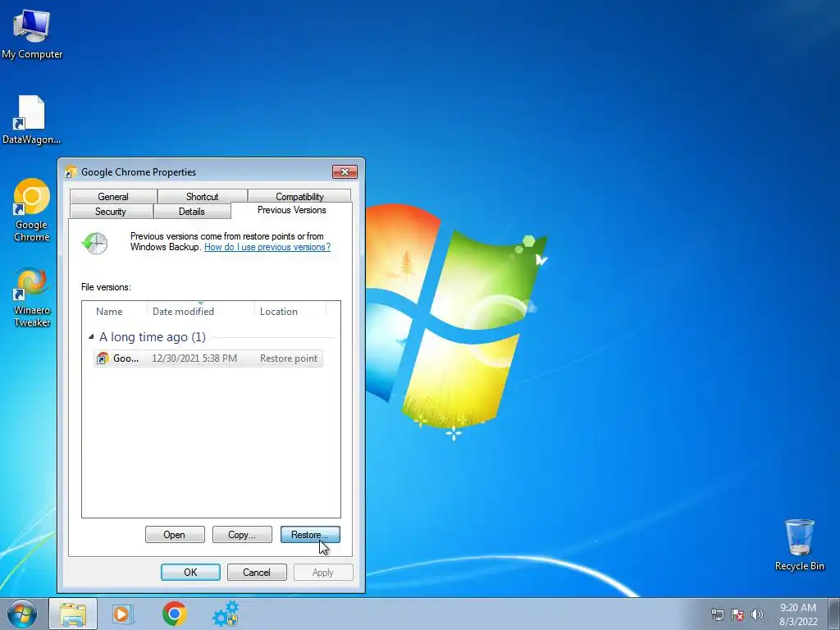Click the Chrome icon in the version row

pyautogui.click(x=103, y=358)
